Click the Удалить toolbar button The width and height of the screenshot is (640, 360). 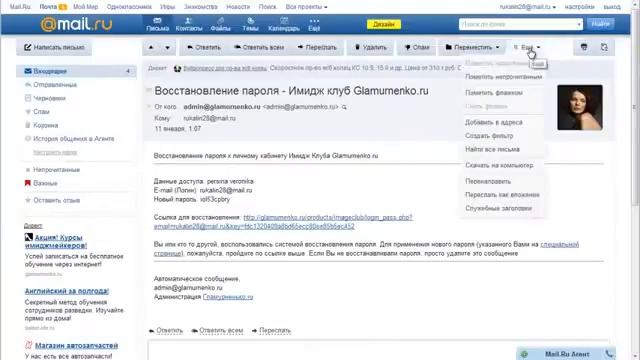370,47
